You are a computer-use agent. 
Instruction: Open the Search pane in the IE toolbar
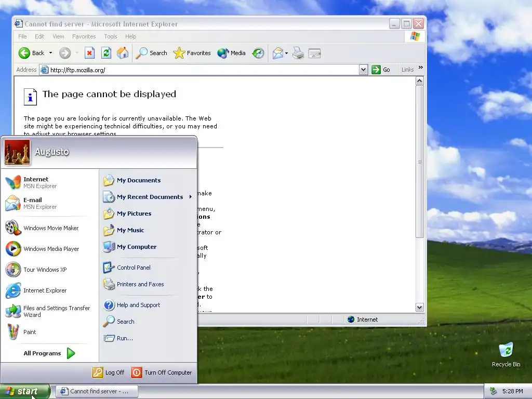click(x=151, y=53)
